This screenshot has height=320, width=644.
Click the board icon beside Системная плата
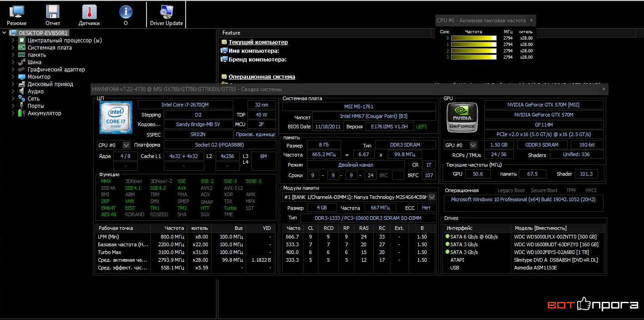(21, 47)
